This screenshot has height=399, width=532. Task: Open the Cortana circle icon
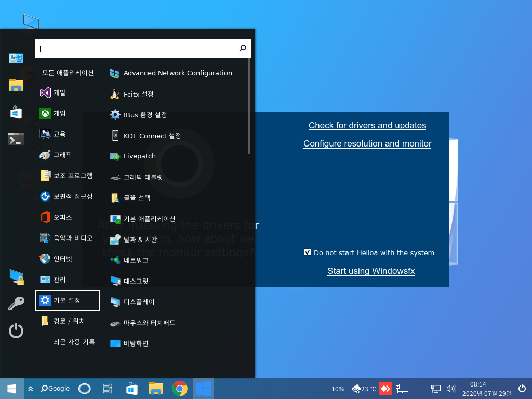85,389
